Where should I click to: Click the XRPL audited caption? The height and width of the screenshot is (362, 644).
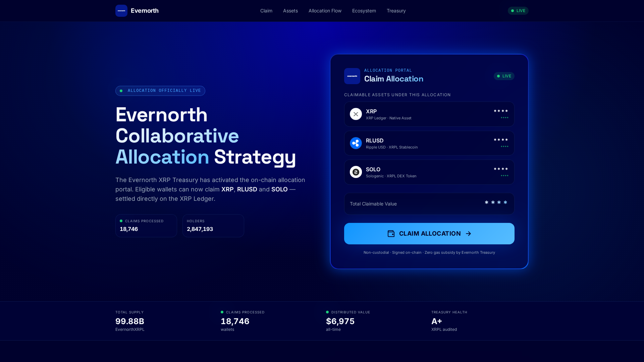tap(444, 329)
